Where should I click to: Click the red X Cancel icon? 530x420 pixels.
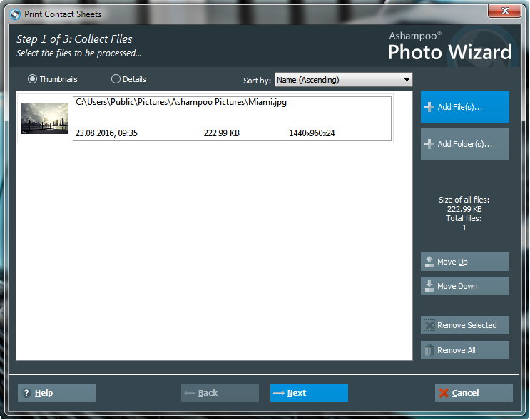pos(444,393)
